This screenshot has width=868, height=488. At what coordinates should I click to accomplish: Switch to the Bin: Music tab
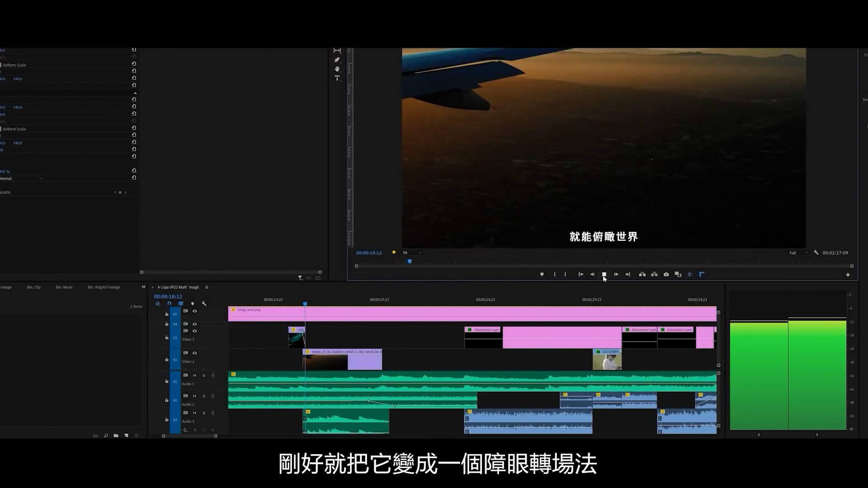(64, 287)
